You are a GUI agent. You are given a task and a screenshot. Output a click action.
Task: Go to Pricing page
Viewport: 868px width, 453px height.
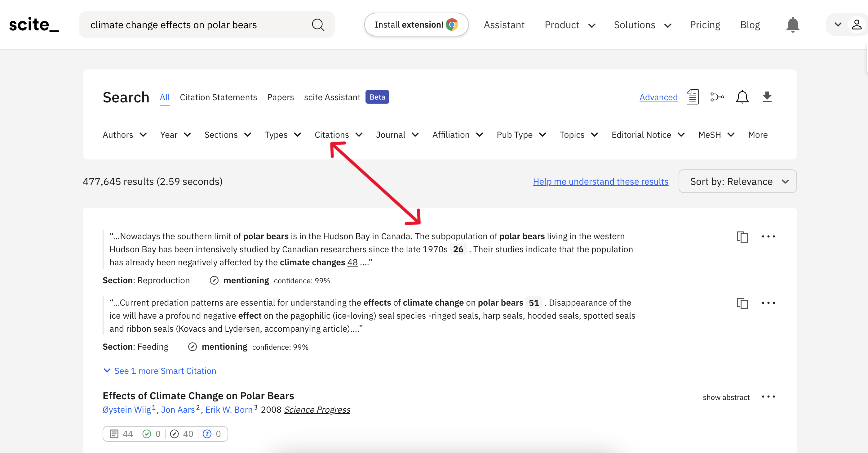pyautogui.click(x=705, y=25)
